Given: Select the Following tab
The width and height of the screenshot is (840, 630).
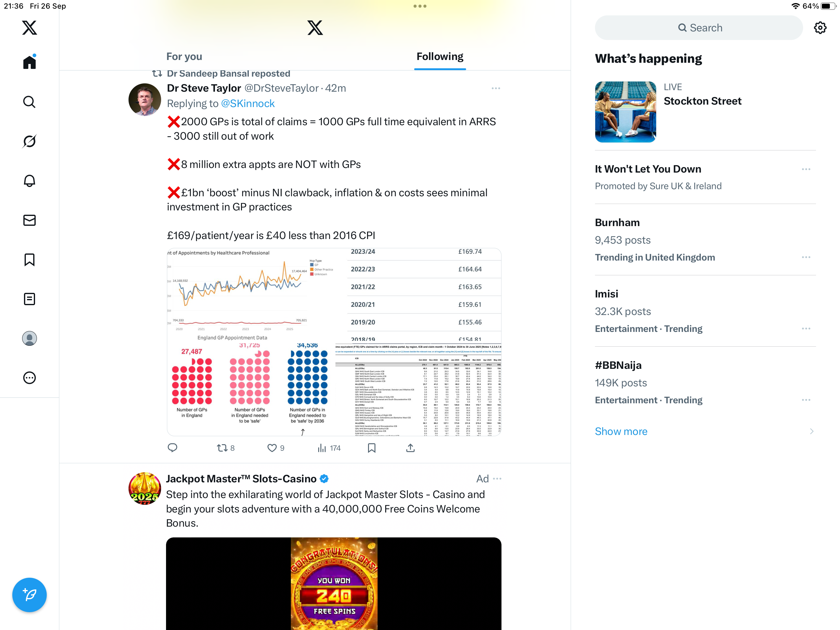Looking at the screenshot, I should coord(440,57).
